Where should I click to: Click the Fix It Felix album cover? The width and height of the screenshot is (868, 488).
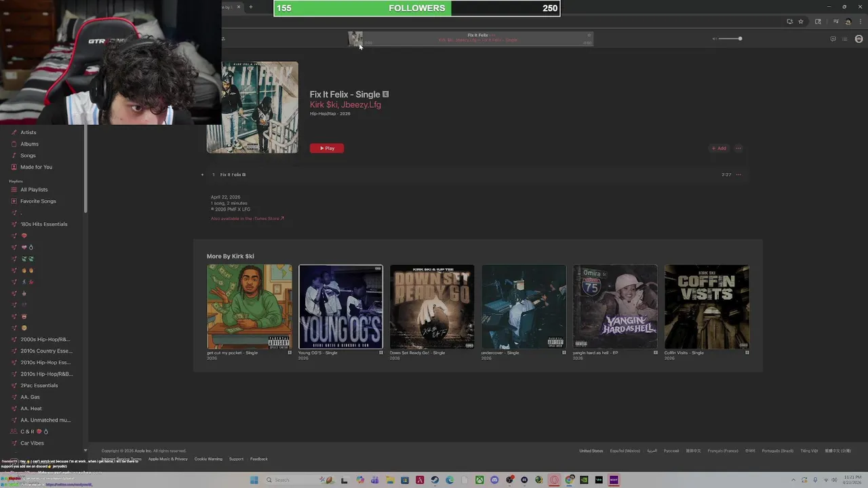(252, 107)
